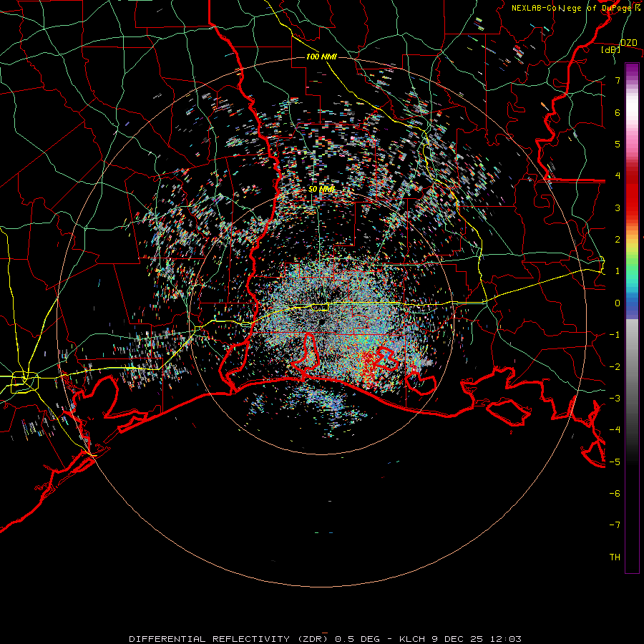Click the '[dB]' unit label
This screenshot has width=644, height=644.
(x=611, y=49)
